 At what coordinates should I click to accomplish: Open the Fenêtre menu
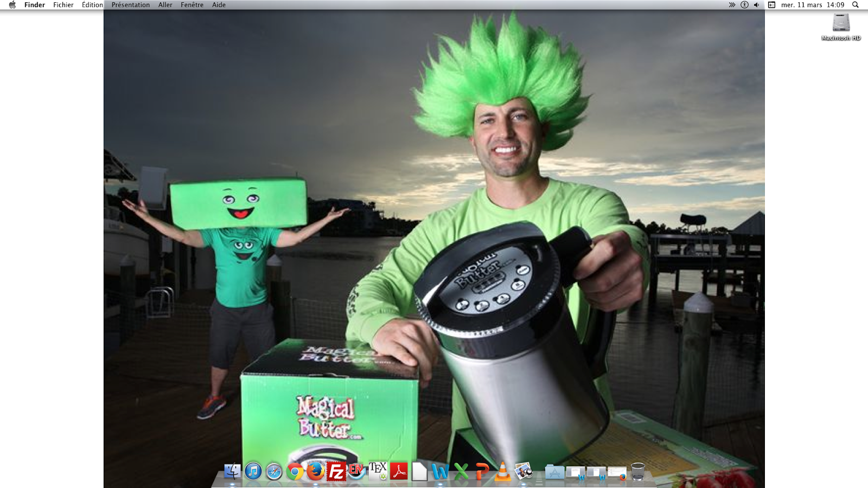[192, 5]
